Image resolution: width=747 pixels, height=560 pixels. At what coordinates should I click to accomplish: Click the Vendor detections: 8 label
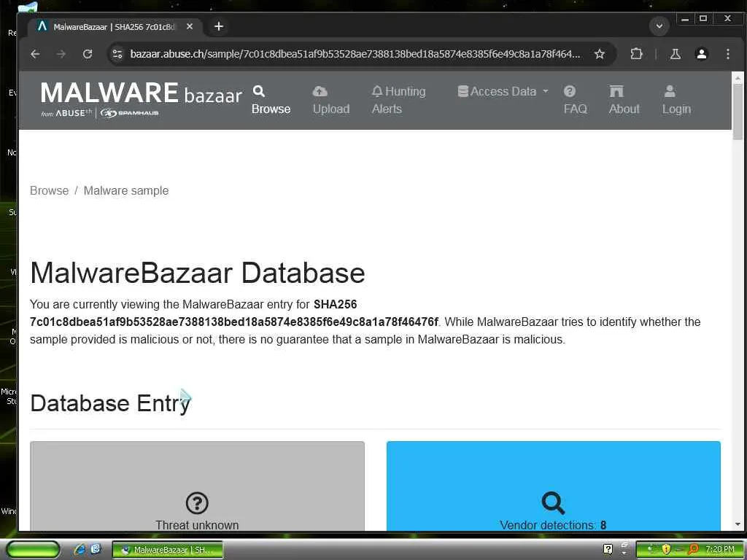(553, 525)
